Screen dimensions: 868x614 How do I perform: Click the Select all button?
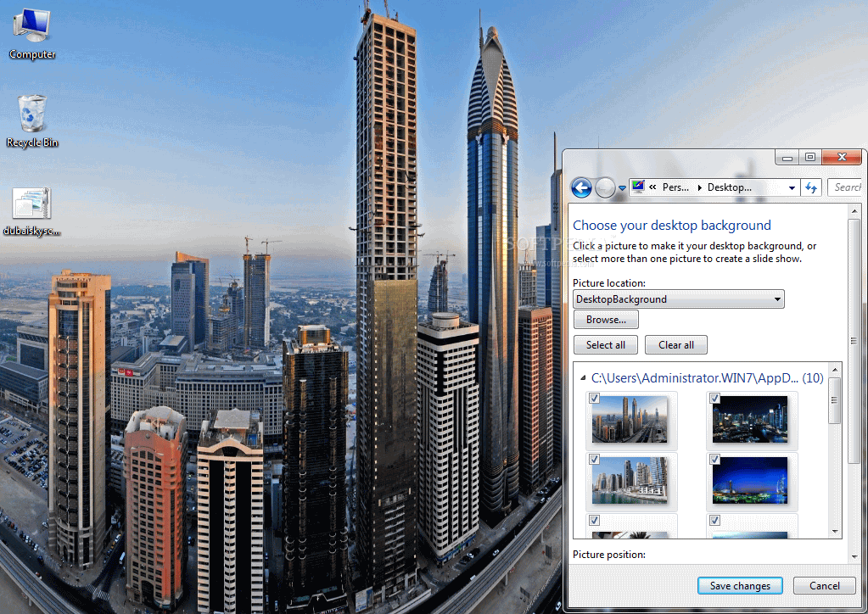click(x=606, y=345)
